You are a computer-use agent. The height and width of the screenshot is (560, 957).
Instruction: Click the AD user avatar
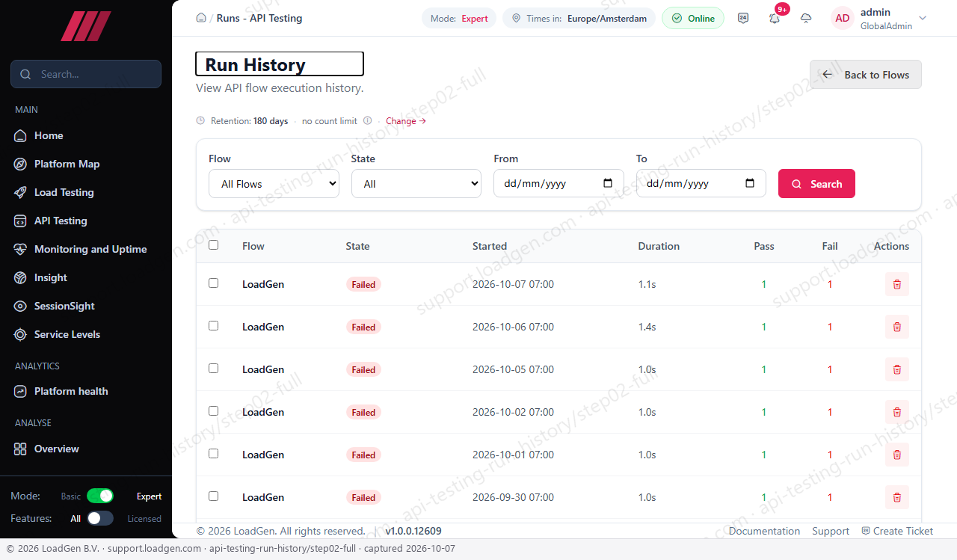(843, 18)
